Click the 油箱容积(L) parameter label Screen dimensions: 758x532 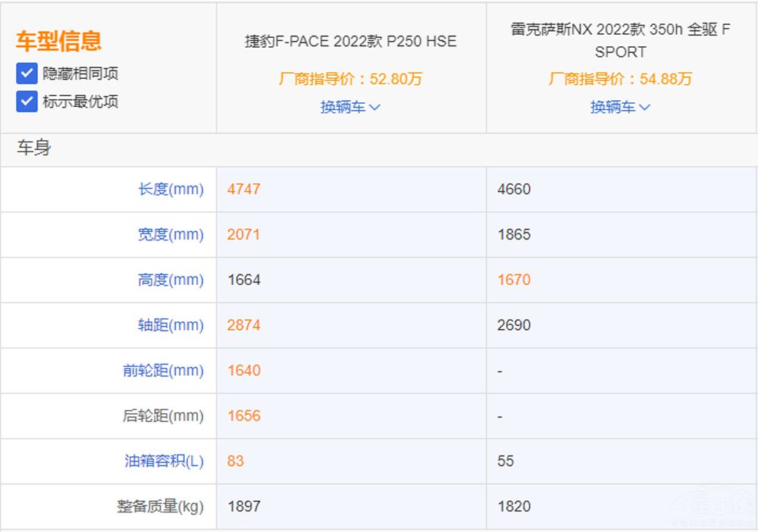[x=164, y=461]
